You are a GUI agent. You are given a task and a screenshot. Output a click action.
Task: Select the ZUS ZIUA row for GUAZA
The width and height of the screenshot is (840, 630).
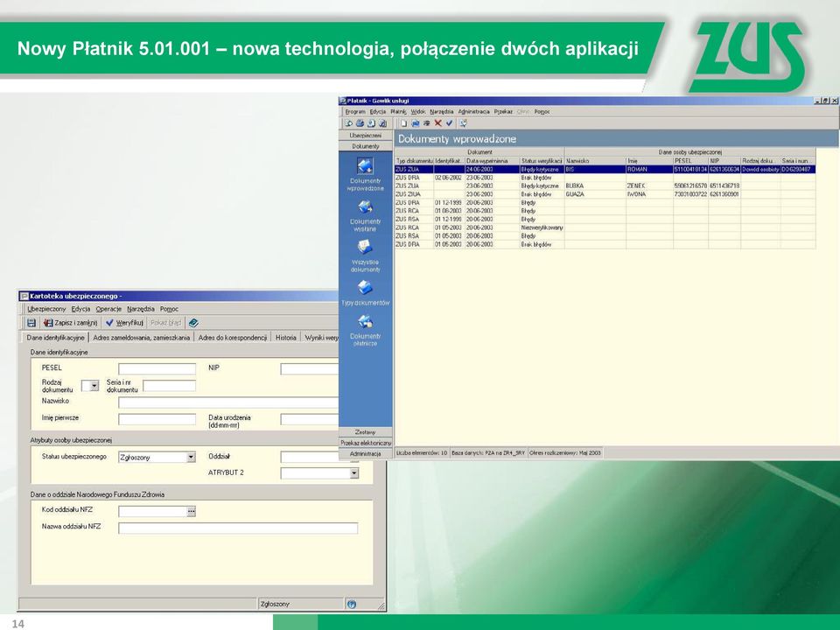[x=605, y=194]
